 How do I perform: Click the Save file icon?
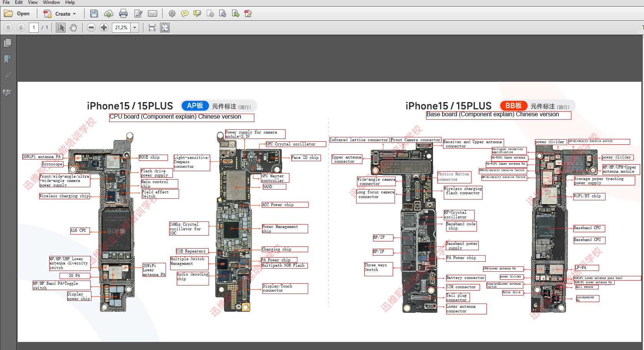pos(94,14)
